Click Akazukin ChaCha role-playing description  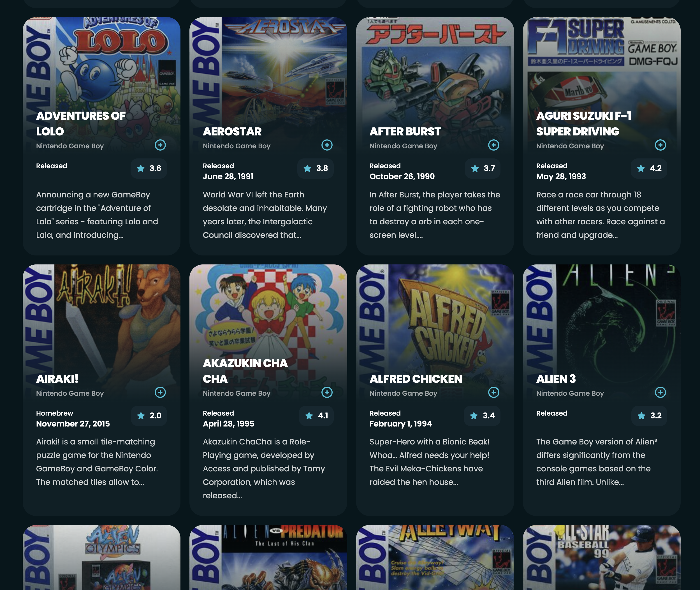click(264, 468)
